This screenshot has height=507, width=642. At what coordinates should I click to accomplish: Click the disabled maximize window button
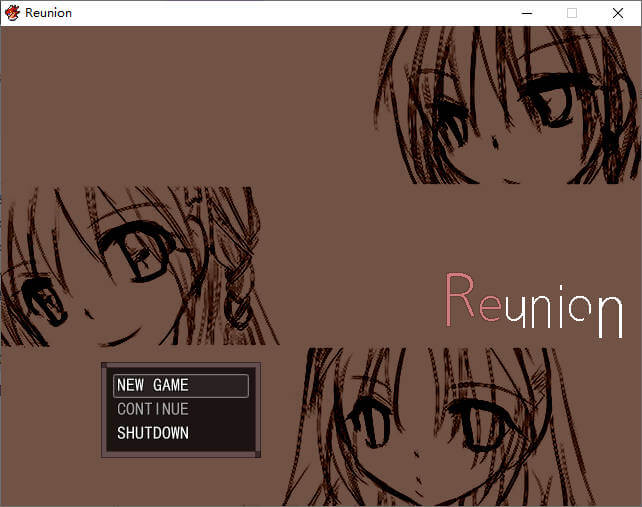click(x=572, y=13)
